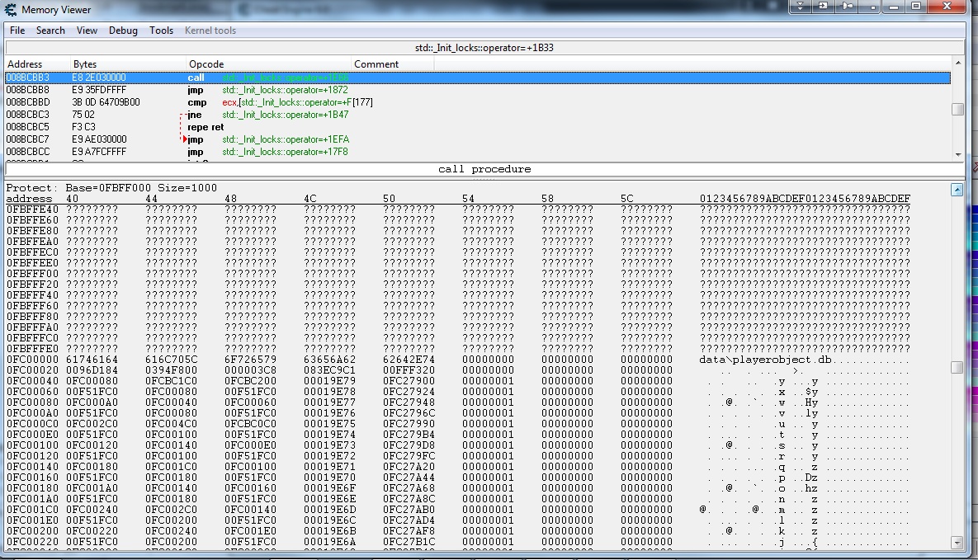Open the View menu
The height and width of the screenshot is (560, 978).
point(87,31)
